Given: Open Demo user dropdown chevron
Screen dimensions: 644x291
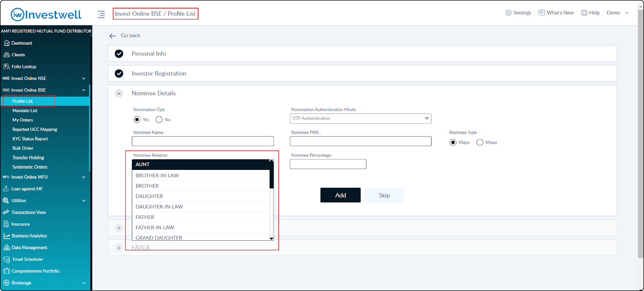Looking at the screenshot, I should (627, 13).
